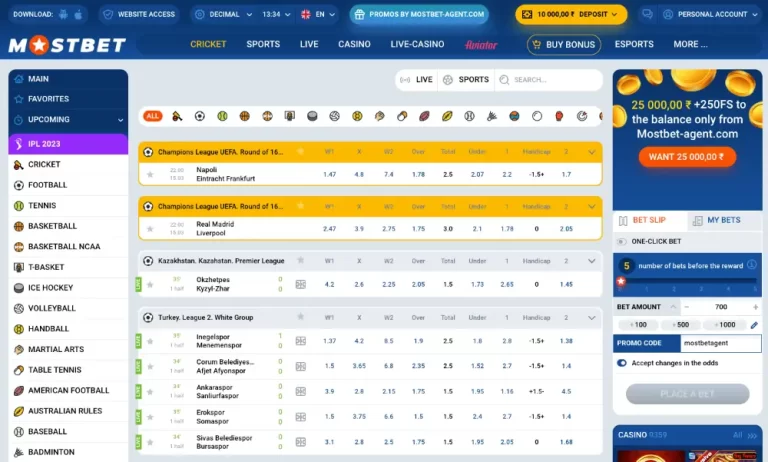Open match statistics icon for Sivas Belediespor

[x=301, y=442]
